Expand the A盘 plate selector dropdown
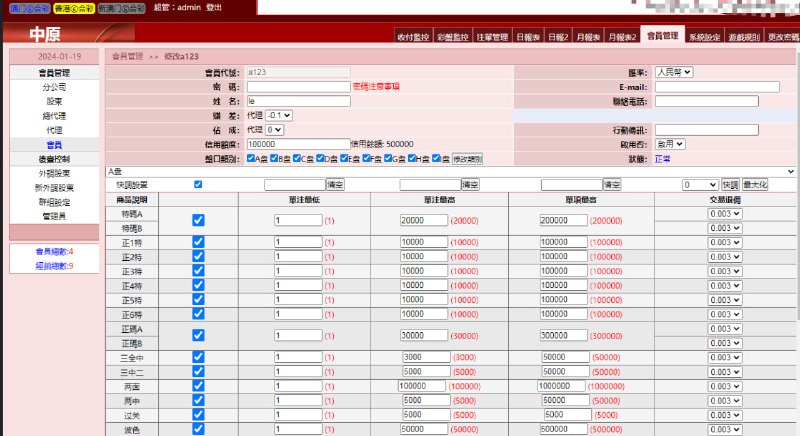Image resolution: width=800 pixels, height=436 pixels. point(450,172)
